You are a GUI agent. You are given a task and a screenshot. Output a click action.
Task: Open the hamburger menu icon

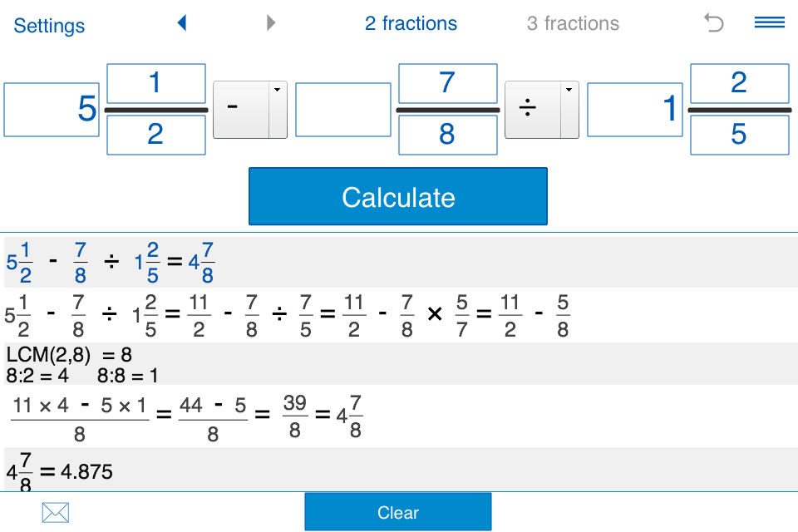click(x=770, y=23)
